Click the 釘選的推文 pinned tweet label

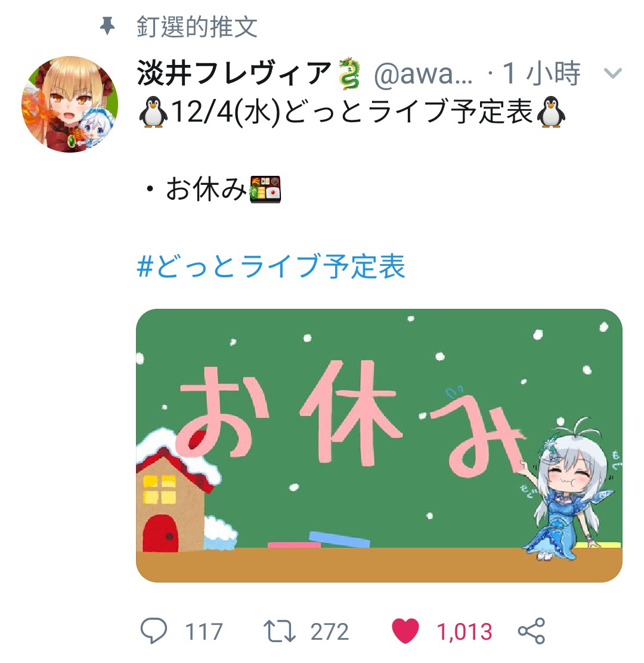(x=197, y=26)
